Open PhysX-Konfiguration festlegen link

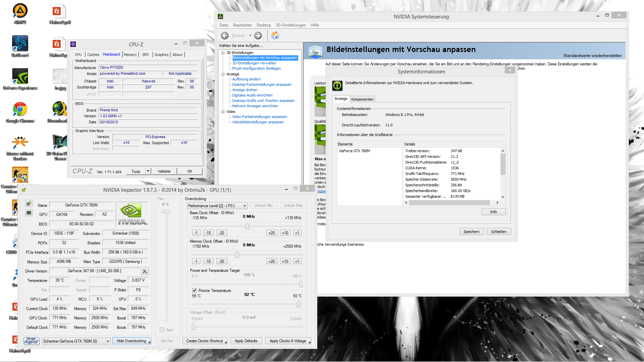tap(257, 68)
